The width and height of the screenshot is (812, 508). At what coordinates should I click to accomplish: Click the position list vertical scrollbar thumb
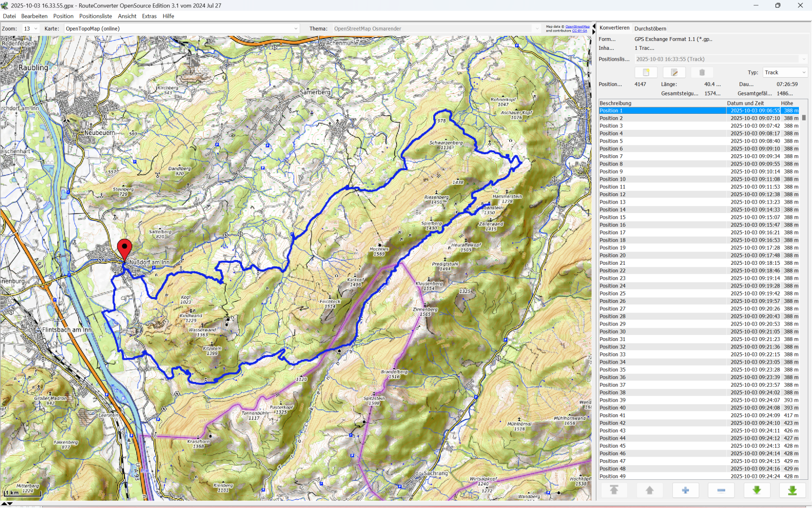[804, 118]
